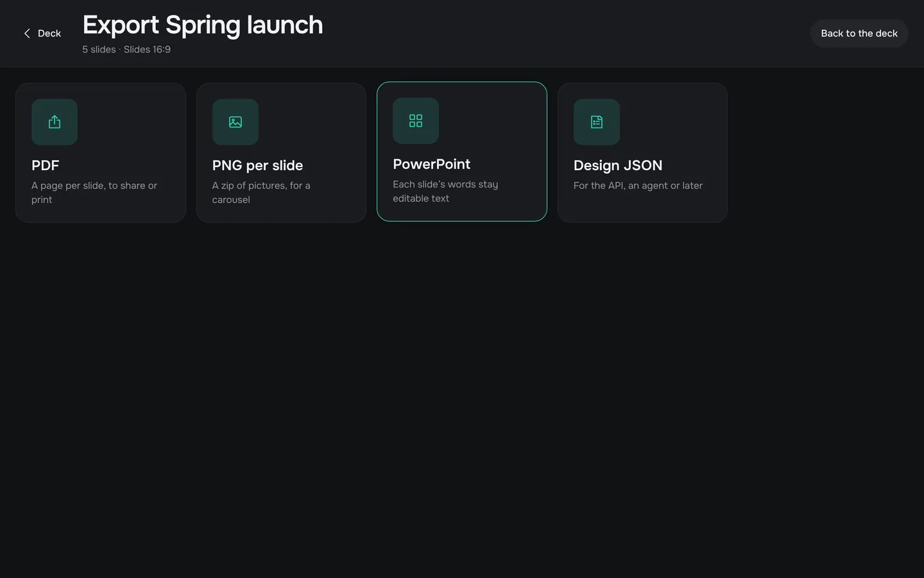Click the back chevron beside Deck
Screen dimensions: 924x578
coord(27,33)
